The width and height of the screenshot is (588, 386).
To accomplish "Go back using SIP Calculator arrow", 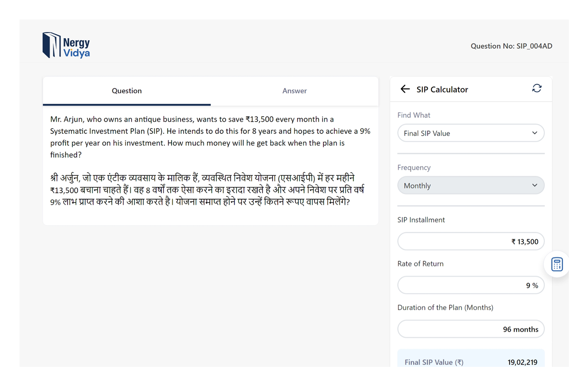I will 405,89.
